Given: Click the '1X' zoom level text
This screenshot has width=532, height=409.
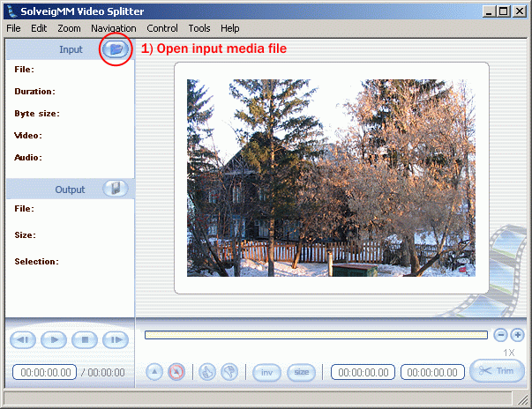Looking at the screenshot, I should [508, 353].
